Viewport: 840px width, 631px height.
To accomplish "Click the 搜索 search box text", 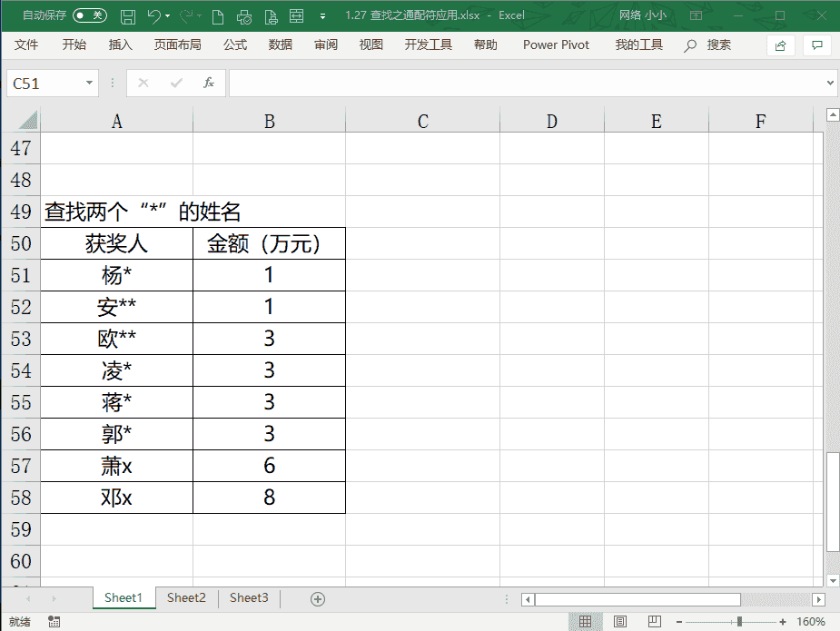I will pyautogui.click(x=719, y=45).
